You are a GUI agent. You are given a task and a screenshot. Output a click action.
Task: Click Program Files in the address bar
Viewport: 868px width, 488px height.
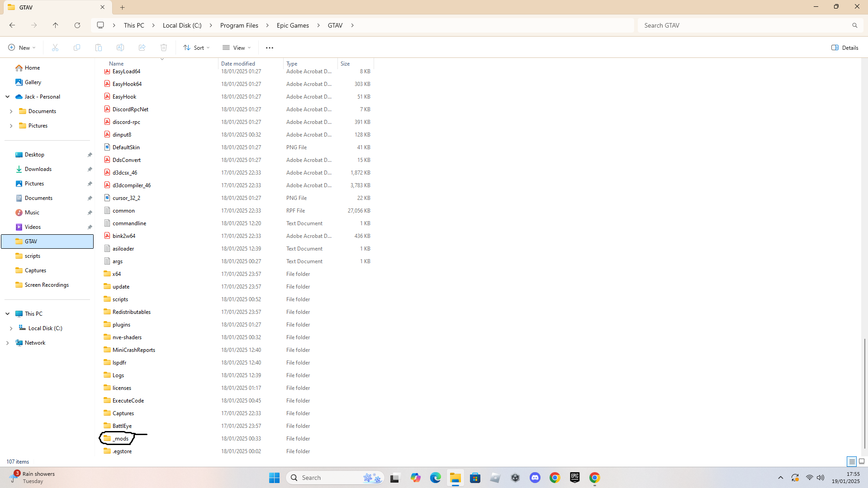(x=239, y=25)
